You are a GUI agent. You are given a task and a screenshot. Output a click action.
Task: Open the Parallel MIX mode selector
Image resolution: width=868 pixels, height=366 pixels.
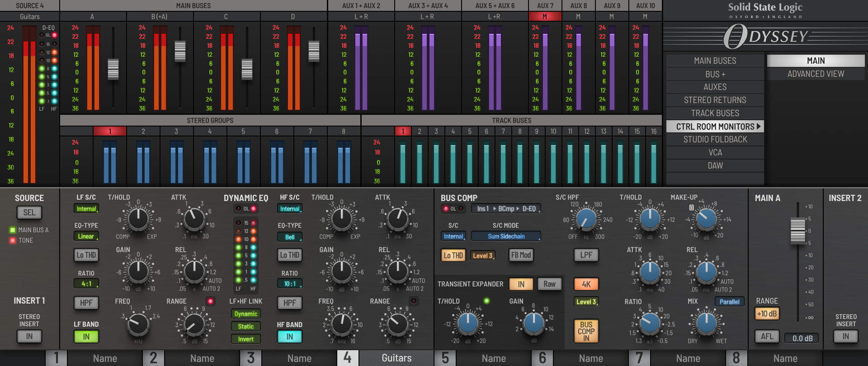click(x=730, y=302)
